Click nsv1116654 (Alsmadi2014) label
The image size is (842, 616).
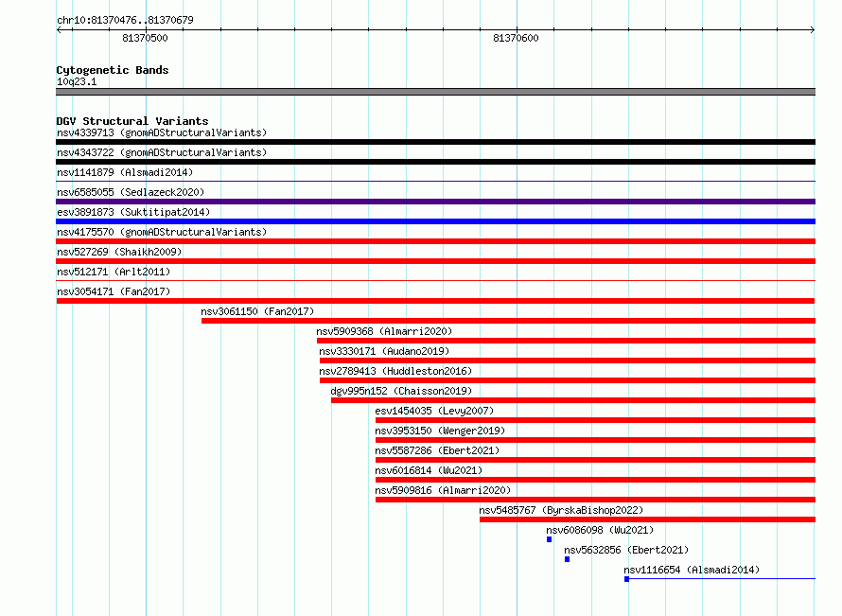point(692,570)
